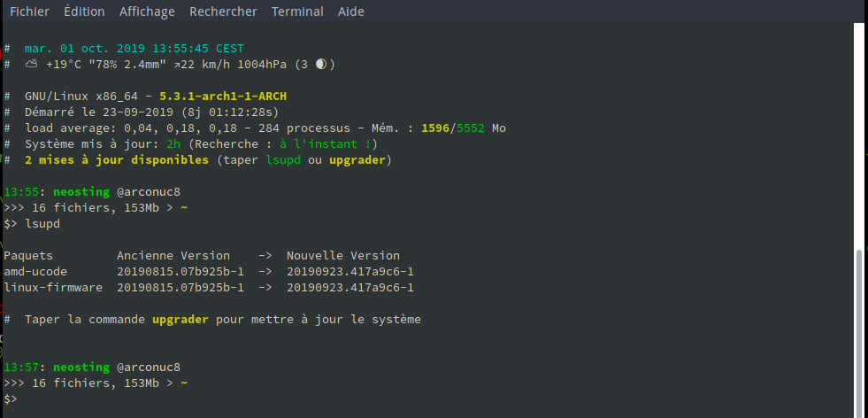
Task: Open the Affichage menu
Action: [147, 12]
